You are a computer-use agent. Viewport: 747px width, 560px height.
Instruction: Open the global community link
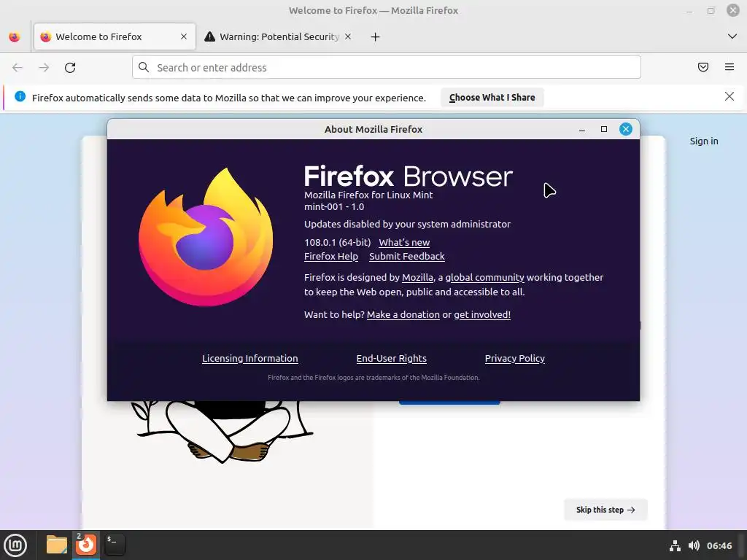(484, 278)
